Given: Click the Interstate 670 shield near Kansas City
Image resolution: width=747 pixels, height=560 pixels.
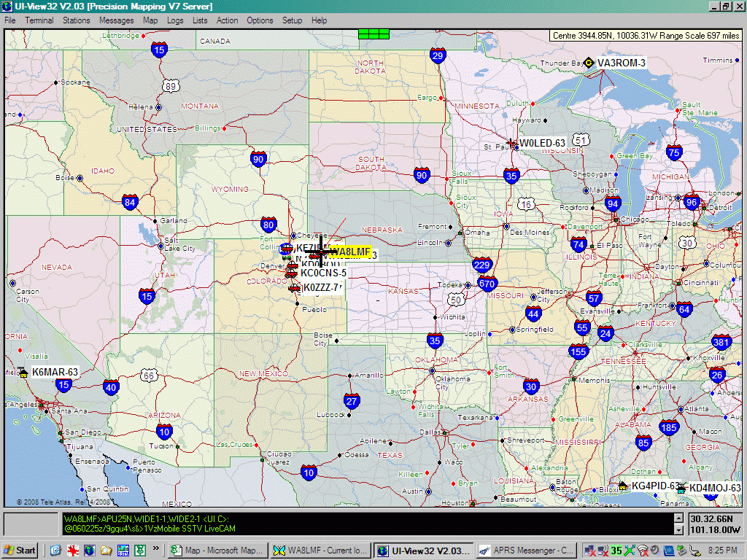Looking at the screenshot, I should [x=487, y=284].
